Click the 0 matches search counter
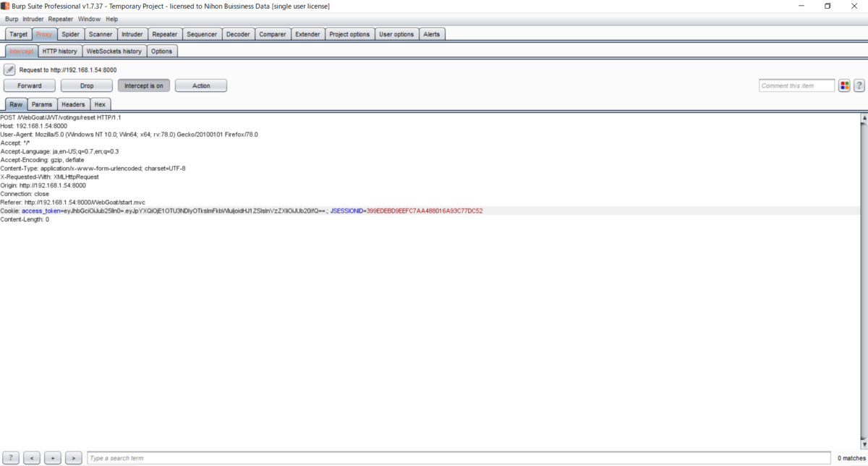The image size is (868, 466). pos(851,458)
